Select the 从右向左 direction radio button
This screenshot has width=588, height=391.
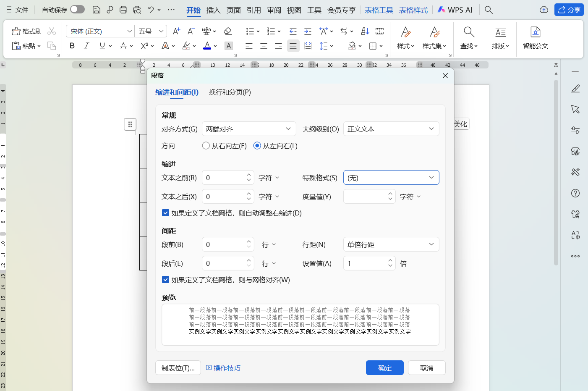(x=206, y=146)
